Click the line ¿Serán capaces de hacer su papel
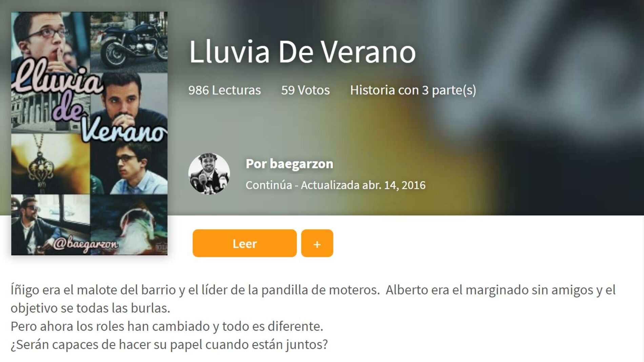The height and width of the screenshot is (362, 644). pos(169,344)
